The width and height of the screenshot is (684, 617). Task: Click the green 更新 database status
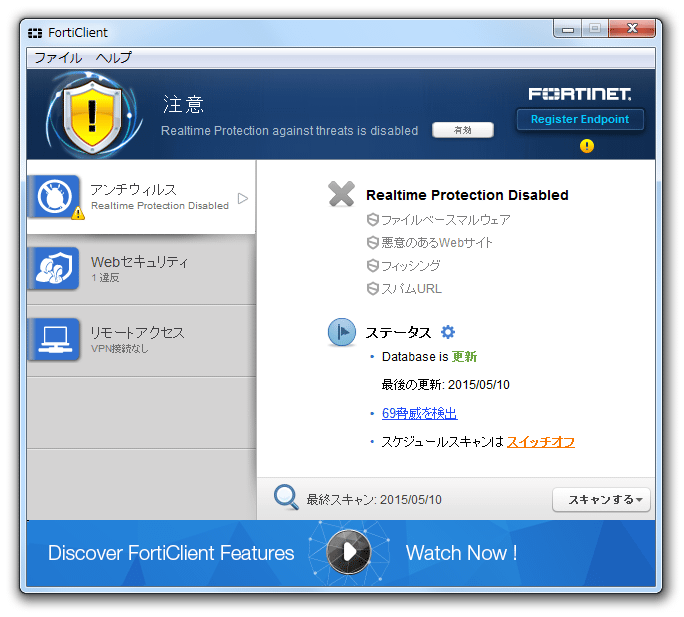[464, 356]
